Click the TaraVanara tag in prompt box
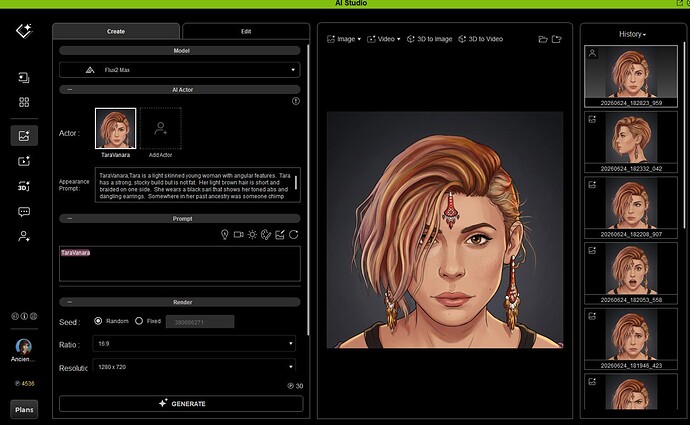The height and width of the screenshot is (425, 690). (75, 253)
